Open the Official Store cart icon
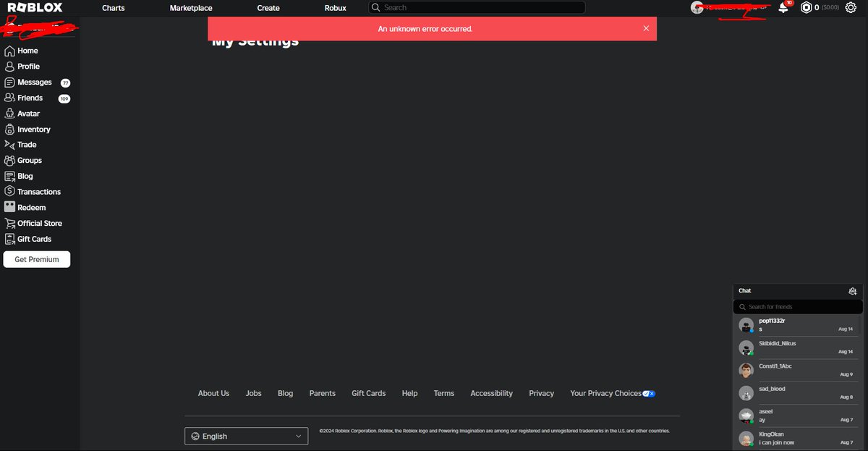The image size is (868, 451). pos(9,223)
